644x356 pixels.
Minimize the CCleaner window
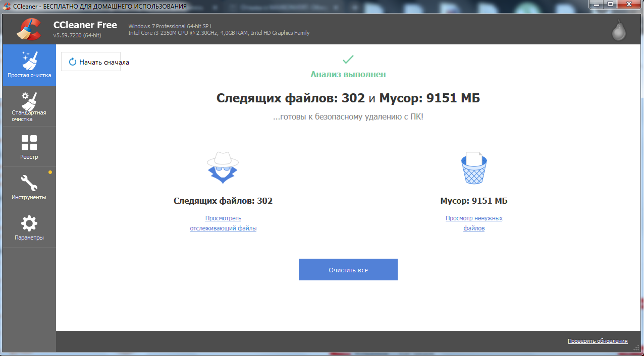(x=597, y=5)
